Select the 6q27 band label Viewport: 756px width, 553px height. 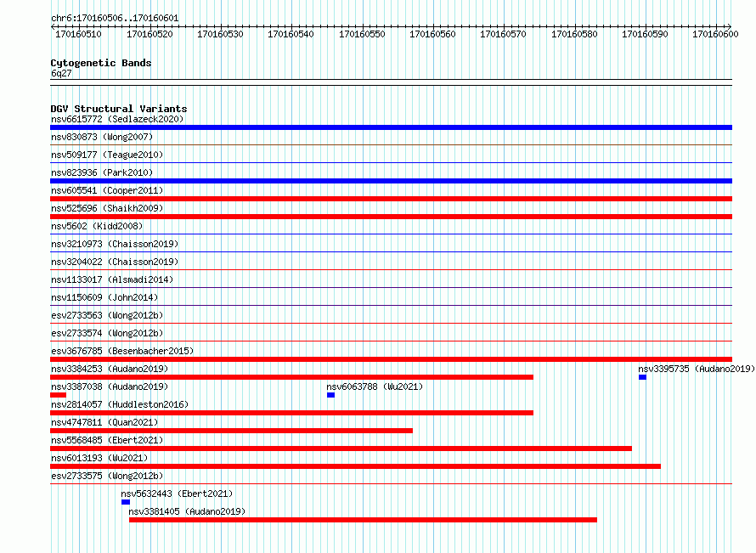coord(61,73)
